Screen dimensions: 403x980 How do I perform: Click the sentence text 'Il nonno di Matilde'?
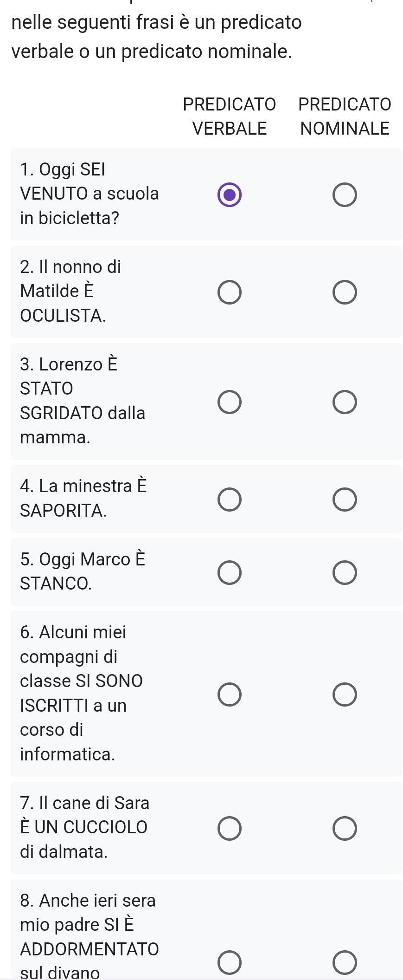70,279
